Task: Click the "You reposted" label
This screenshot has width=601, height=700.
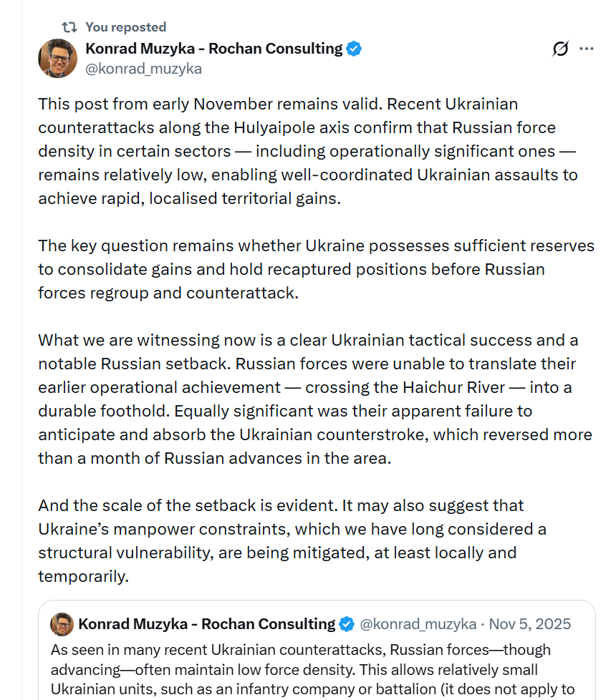Action: pyautogui.click(x=125, y=27)
